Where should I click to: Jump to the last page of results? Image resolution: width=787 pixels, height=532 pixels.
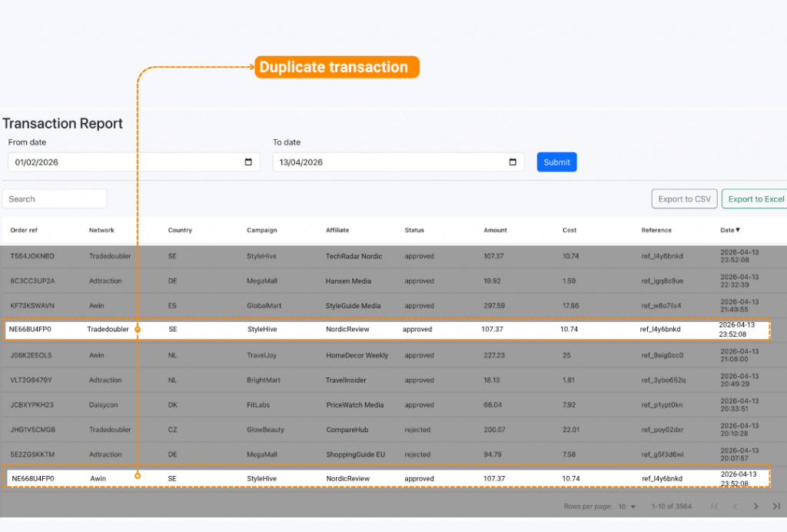(x=776, y=506)
